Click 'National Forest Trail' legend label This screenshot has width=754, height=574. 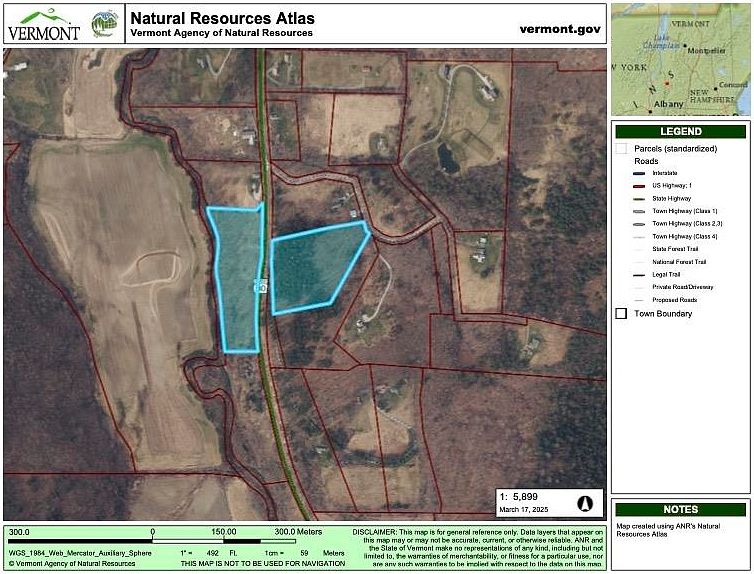tap(679, 262)
